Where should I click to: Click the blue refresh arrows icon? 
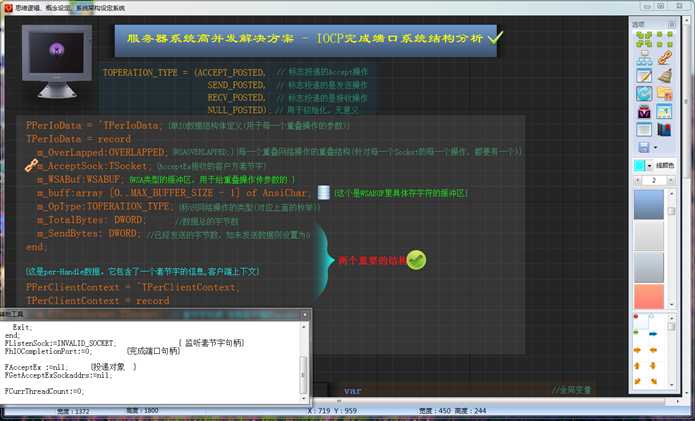pyautogui.click(x=644, y=94)
